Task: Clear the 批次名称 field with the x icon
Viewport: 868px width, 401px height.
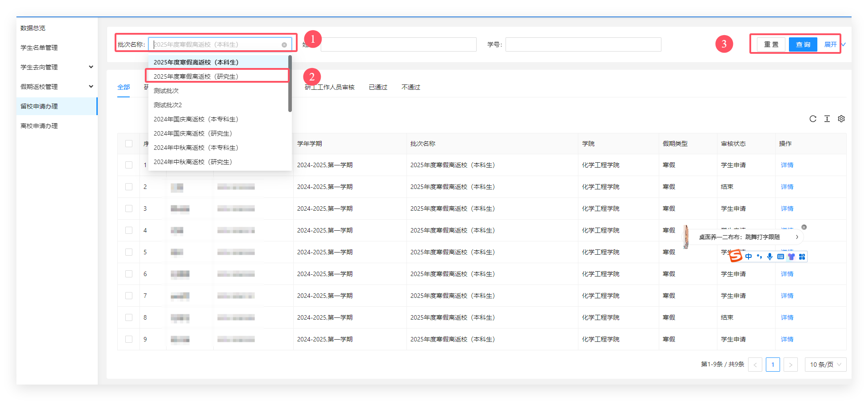Action: coord(284,45)
